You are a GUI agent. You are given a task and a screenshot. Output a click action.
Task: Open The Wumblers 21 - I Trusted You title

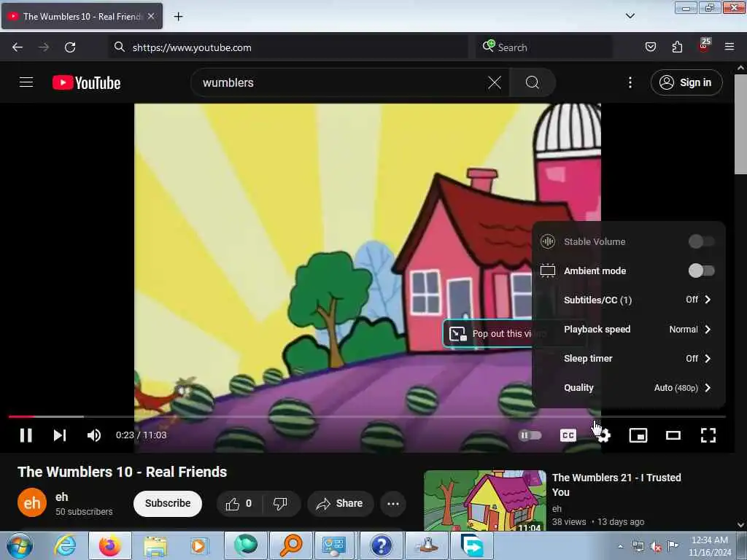point(616,485)
